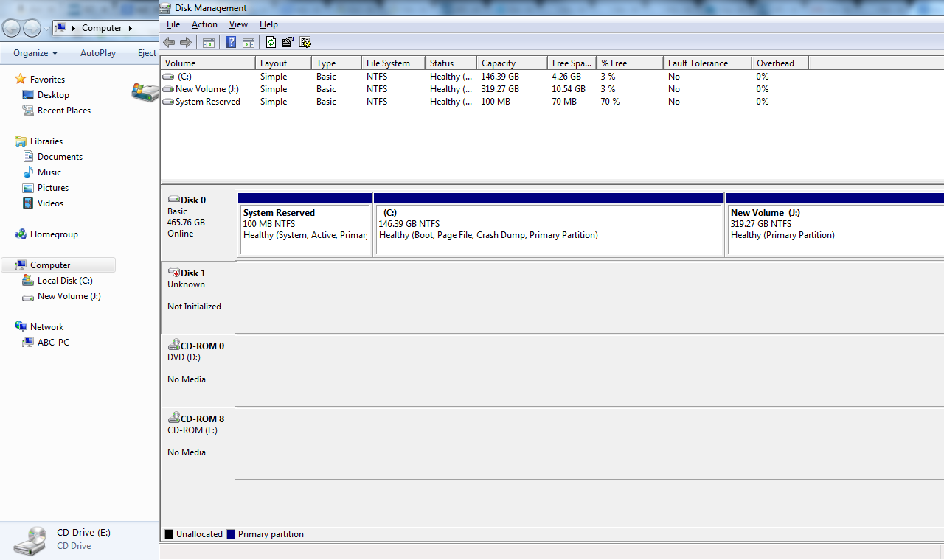This screenshot has width=944, height=560.
Task: Click the 70 % free cell
Action: point(611,102)
